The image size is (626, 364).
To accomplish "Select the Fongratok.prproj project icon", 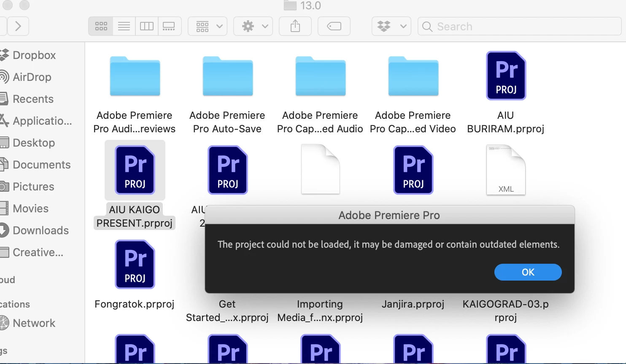I will point(135,264).
